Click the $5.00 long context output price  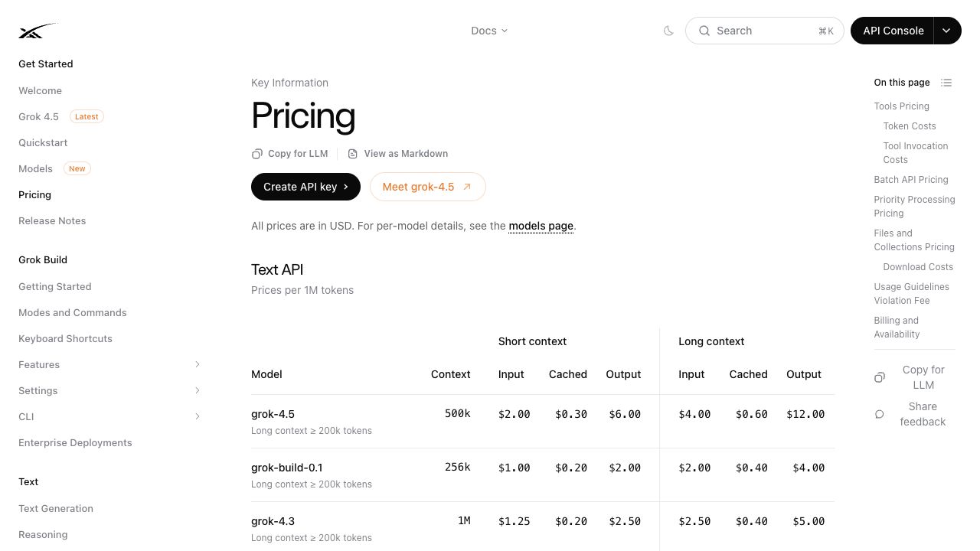[808, 521]
